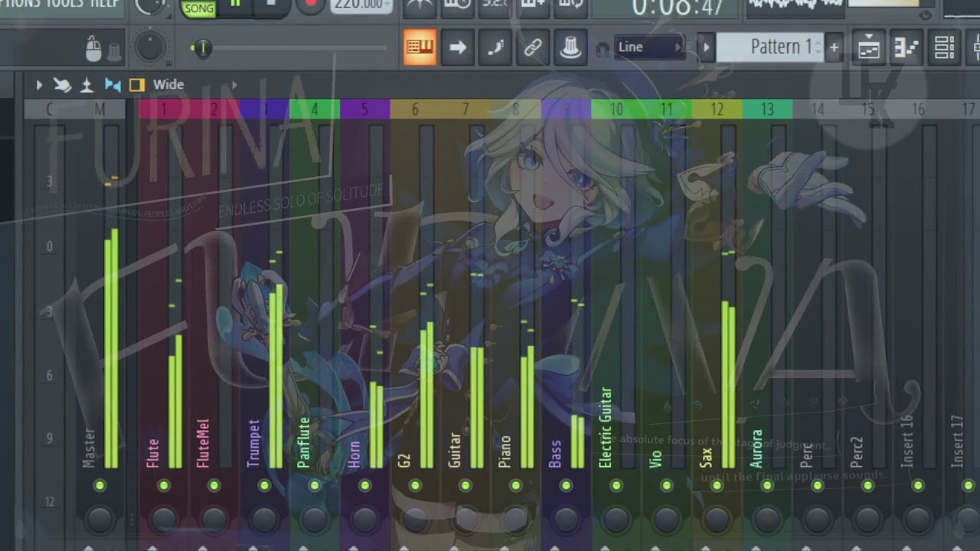Open the Wide mixer layout dropdown

168,85
